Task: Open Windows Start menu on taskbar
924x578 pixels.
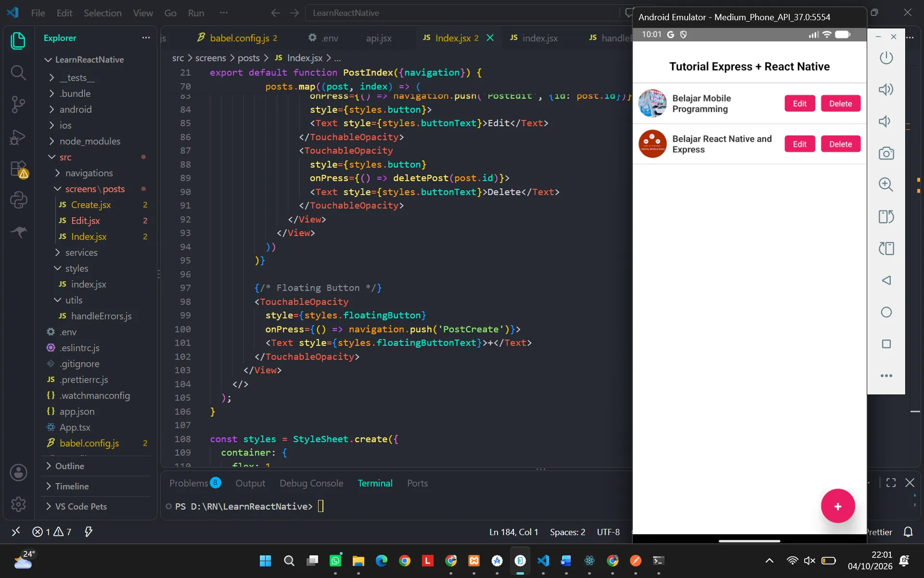Action: point(265,561)
